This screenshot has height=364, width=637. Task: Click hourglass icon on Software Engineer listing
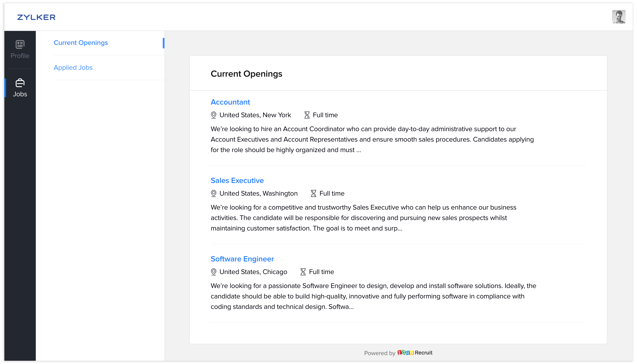[x=303, y=272]
